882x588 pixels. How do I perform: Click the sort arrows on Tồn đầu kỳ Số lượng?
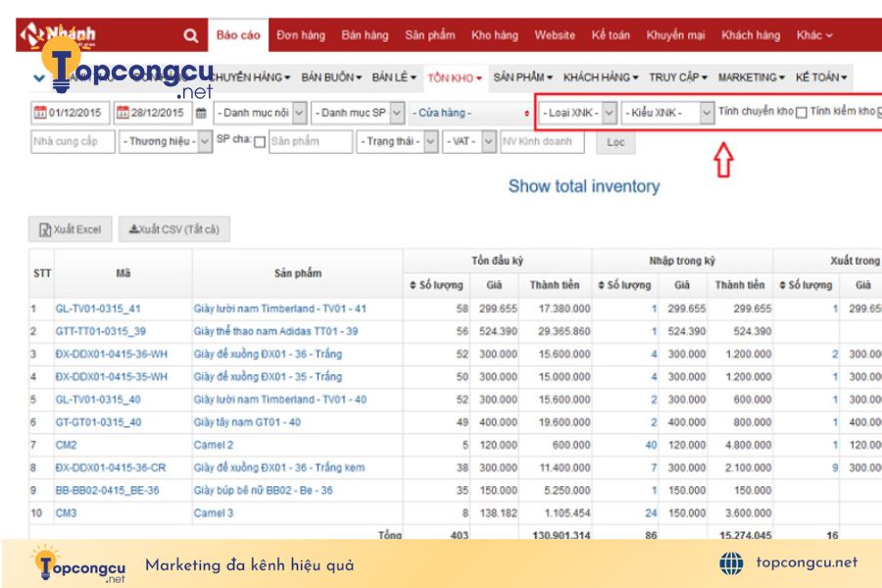(x=413, y=285)
